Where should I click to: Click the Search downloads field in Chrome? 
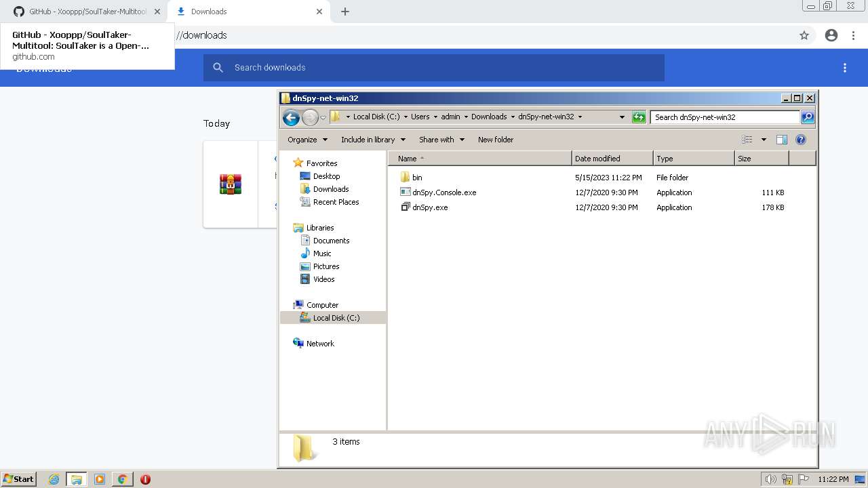click(x=434, y=68)
